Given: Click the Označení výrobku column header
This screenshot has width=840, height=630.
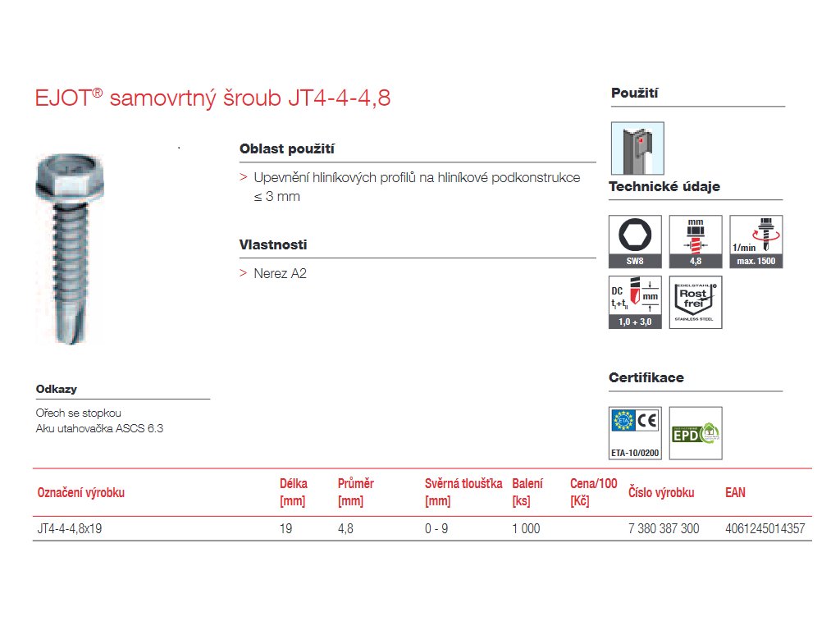Looking at the screenshot, I should point(81,493).
